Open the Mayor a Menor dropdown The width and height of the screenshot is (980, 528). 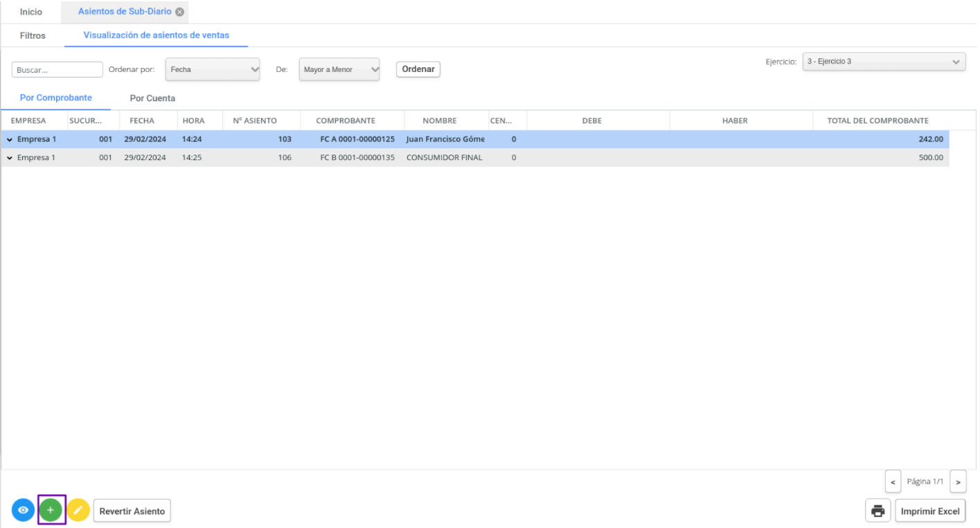339,69
